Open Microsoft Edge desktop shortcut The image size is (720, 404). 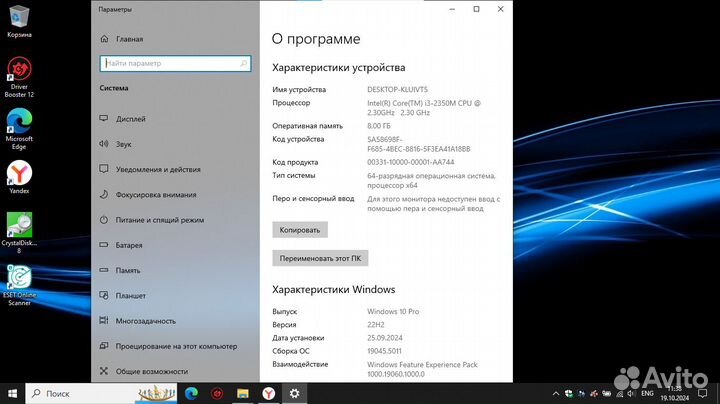pyautogui.click(x=19, y=129)
